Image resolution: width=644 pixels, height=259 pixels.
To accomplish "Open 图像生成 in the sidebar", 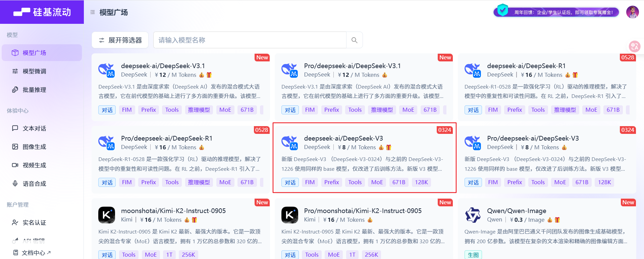I will (42, 147).
